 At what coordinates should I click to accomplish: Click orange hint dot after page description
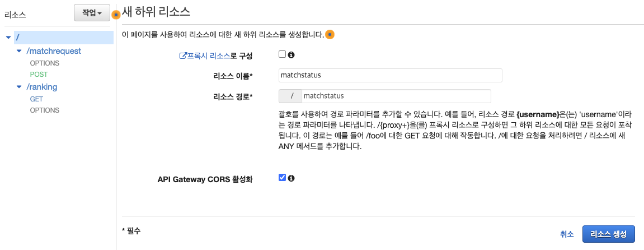coord(330,35)
